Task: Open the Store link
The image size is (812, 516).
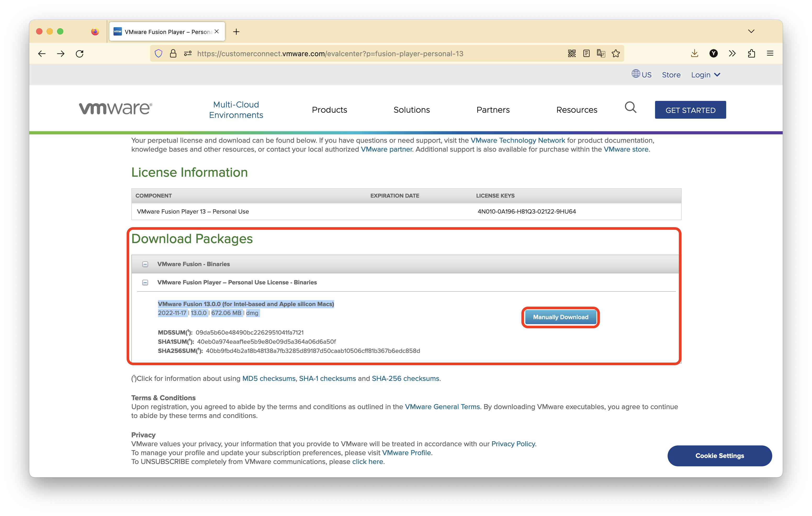Action: (671, 75)
